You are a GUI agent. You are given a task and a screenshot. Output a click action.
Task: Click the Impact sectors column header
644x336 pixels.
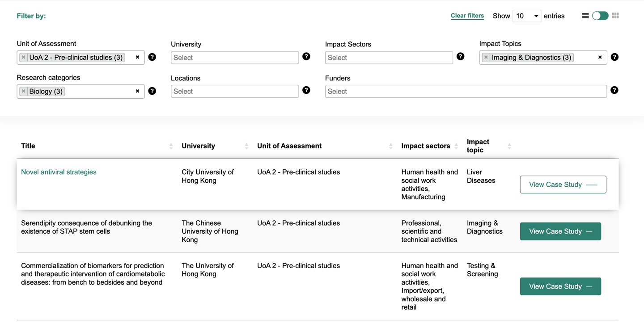coord(426,146)
